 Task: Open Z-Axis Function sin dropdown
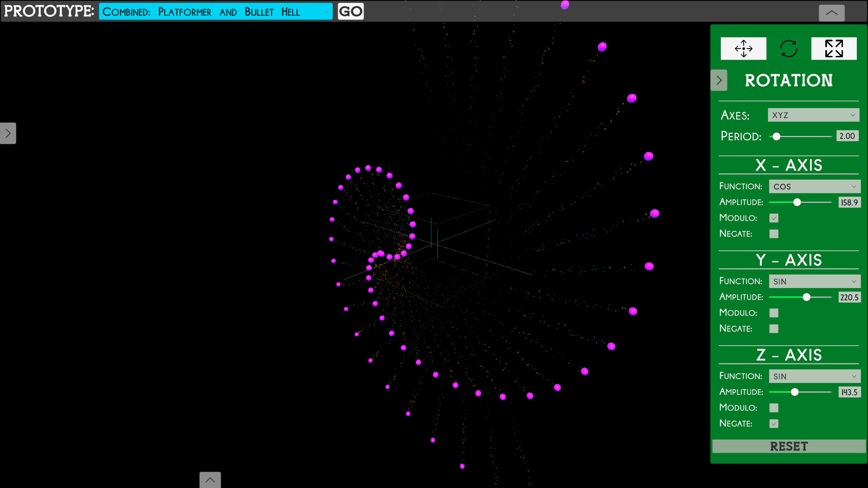point(814,376)
